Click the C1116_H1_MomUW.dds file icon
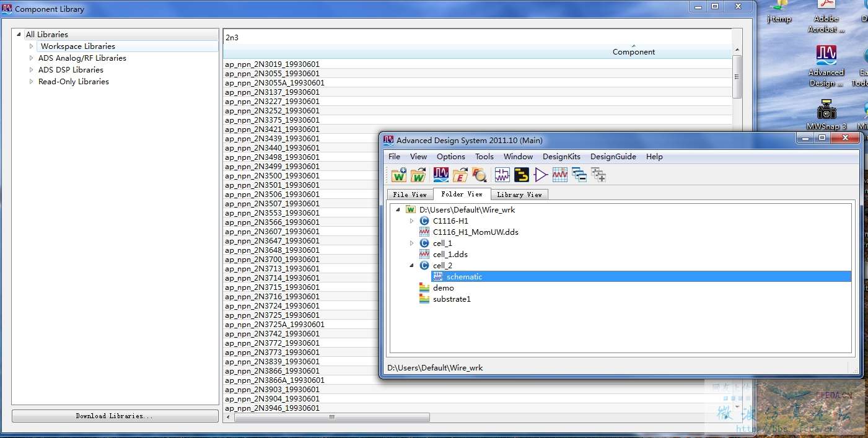Screen dimensions: 868x438 coord(424,232)
